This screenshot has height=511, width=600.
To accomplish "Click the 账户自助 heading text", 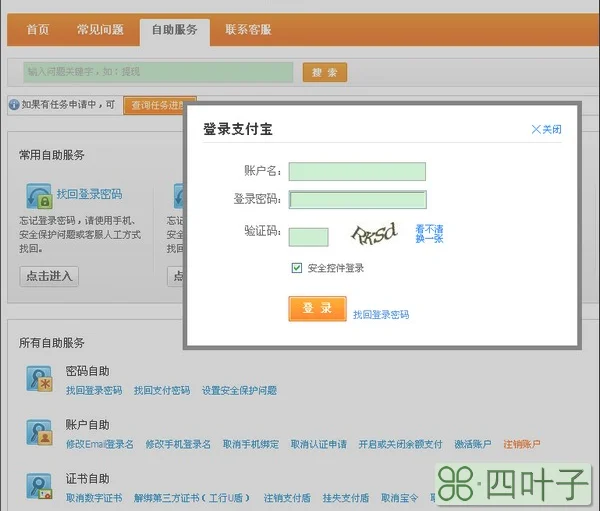I will pyautogui.click(x=88, y=425).
